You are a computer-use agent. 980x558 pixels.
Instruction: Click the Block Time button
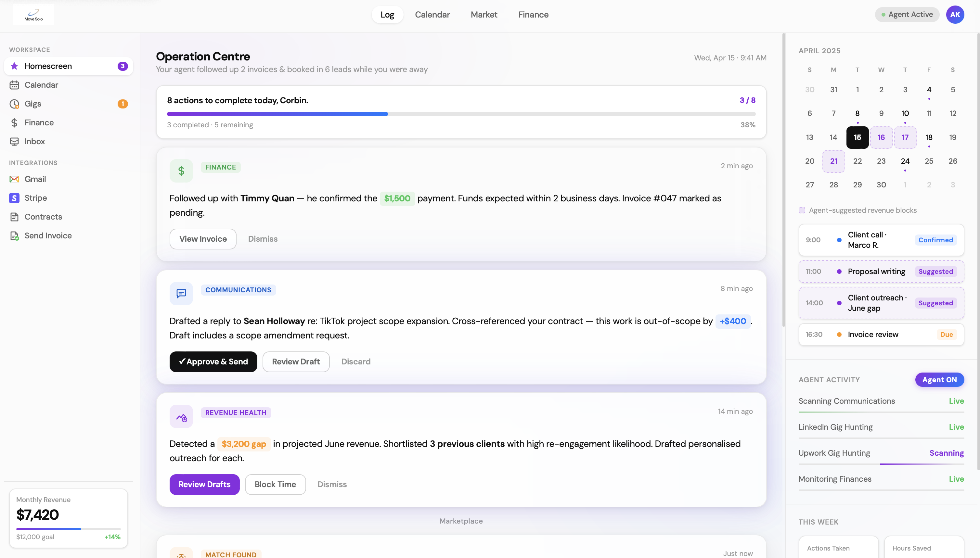point(275,484)
